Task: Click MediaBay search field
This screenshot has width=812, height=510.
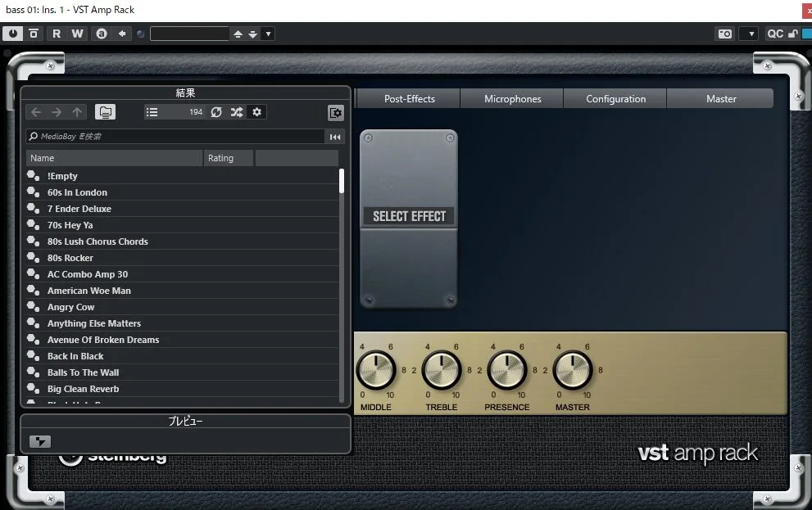Action: coord(175,137)
